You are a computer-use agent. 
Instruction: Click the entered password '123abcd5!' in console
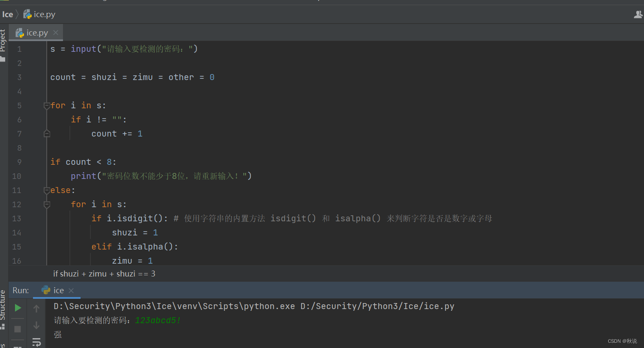coord(158,321)
